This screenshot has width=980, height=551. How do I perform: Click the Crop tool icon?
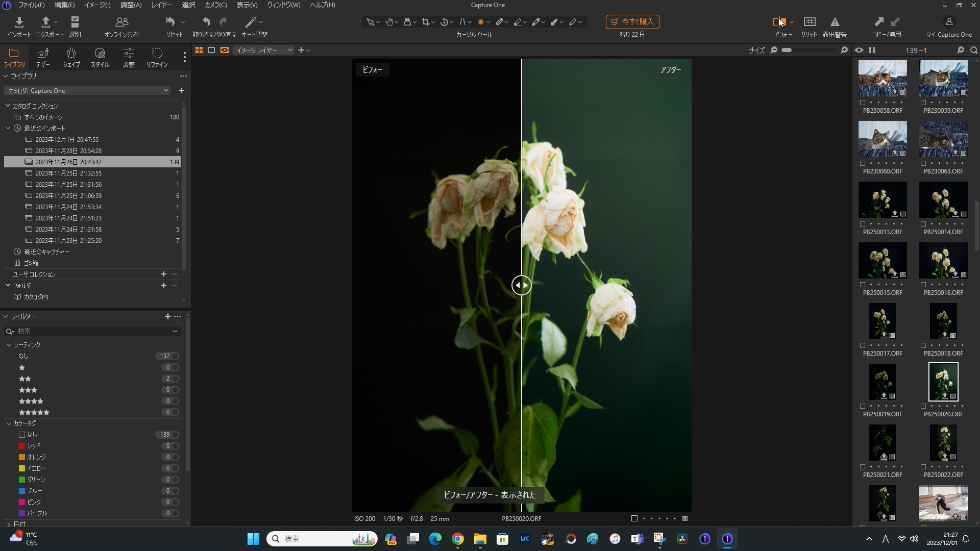tap(425, 21)
